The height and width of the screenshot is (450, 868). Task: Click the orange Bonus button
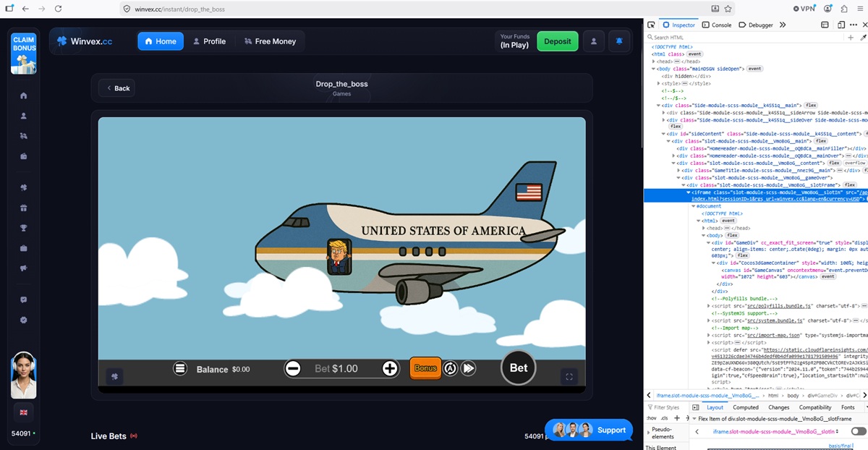[x=425, y=368]
